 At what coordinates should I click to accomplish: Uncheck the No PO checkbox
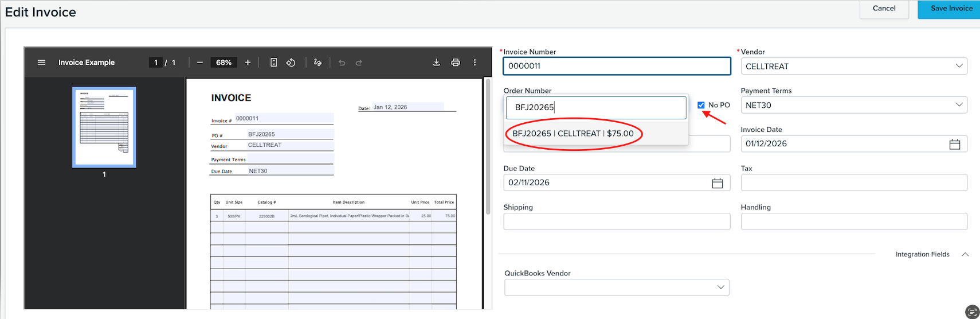point(701,105)
